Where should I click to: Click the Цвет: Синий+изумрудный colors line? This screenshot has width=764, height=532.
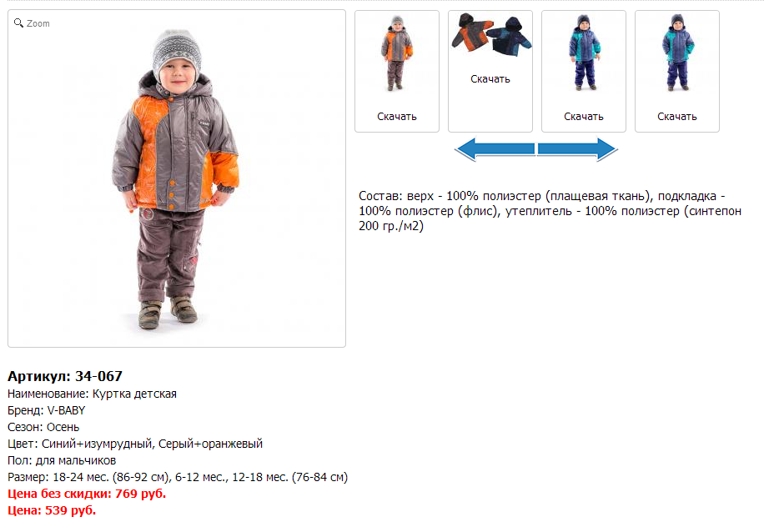(x=135, y=444)
